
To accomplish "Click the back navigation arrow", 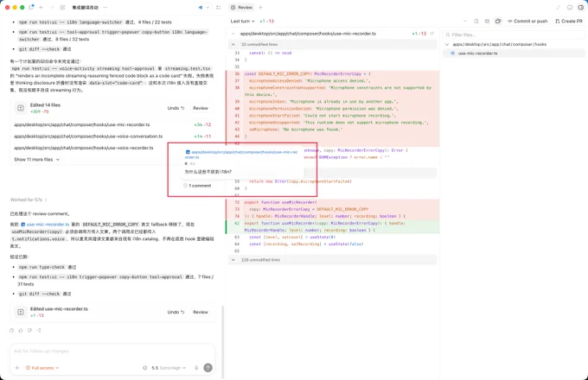I will 42,7.
